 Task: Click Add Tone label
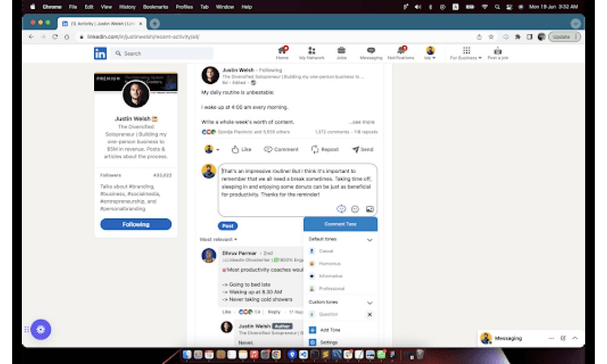tap(330, 330)
